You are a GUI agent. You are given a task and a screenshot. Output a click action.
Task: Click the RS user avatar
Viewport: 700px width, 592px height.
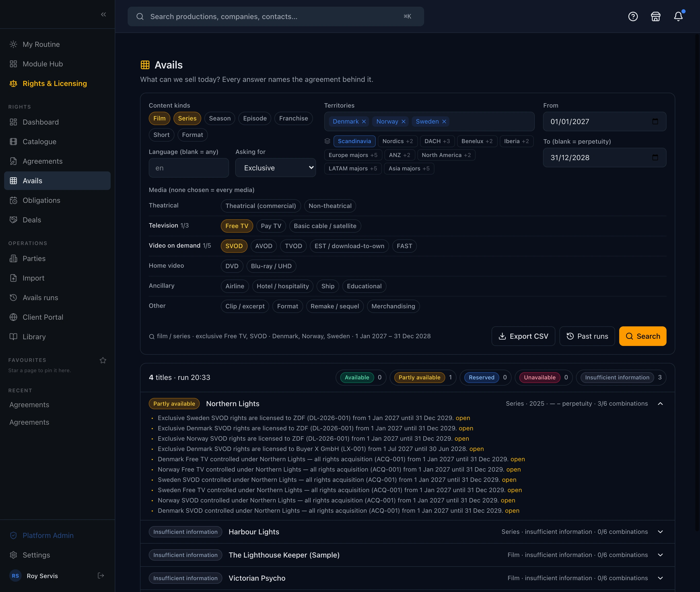(x=15, y=576)
